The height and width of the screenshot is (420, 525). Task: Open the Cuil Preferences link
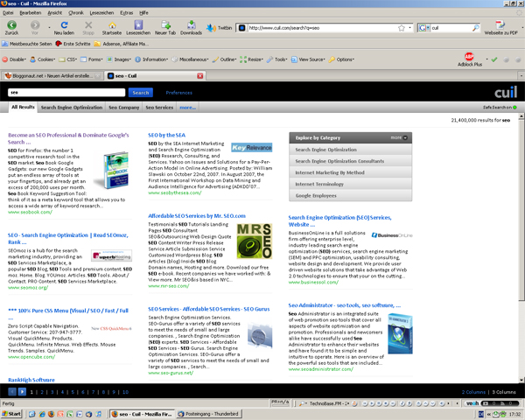point(179,93)
